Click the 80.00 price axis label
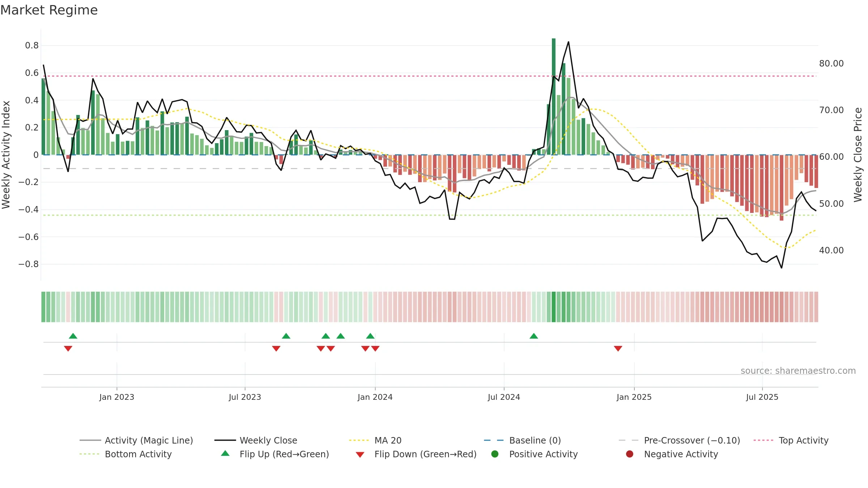 831,63
